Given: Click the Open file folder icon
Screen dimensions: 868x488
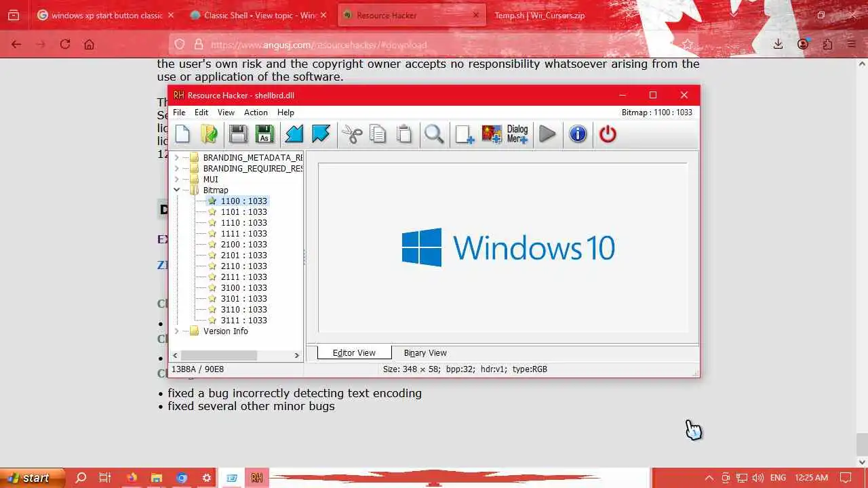Looking at the screenshot, I should coord(209,134).
